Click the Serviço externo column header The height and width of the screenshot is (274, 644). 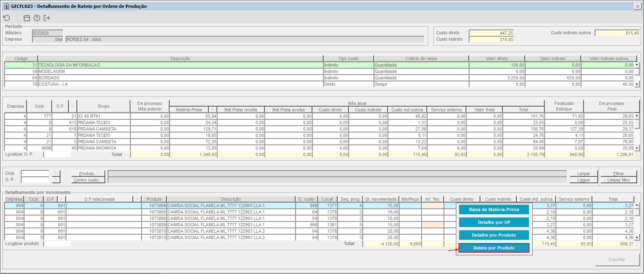pyautogui.click(x=446, y=110)
